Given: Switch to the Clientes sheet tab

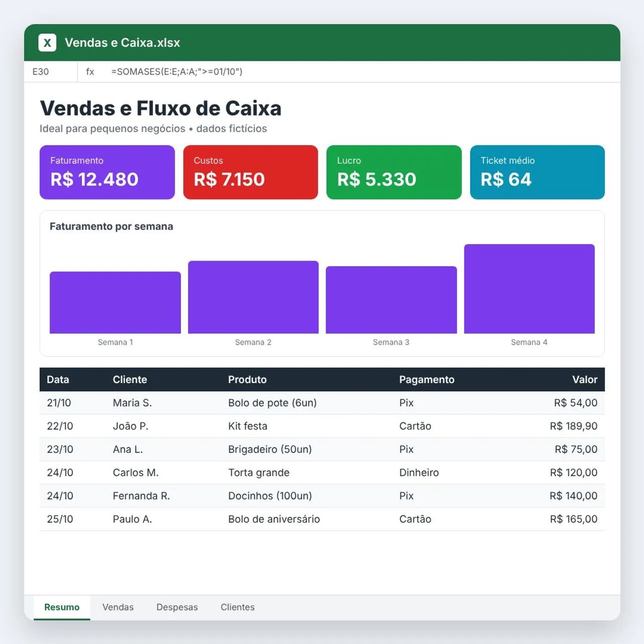Looking at the screenshot, I should point(237,607).
